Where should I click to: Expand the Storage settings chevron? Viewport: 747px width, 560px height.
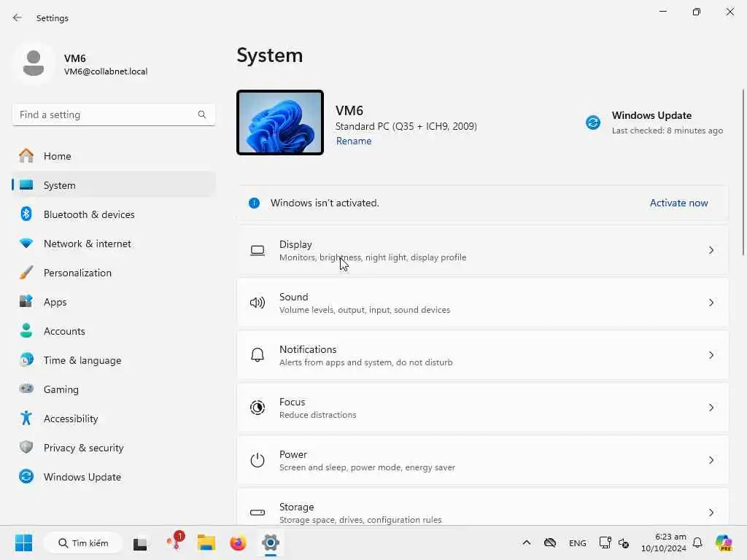(711, 513)
